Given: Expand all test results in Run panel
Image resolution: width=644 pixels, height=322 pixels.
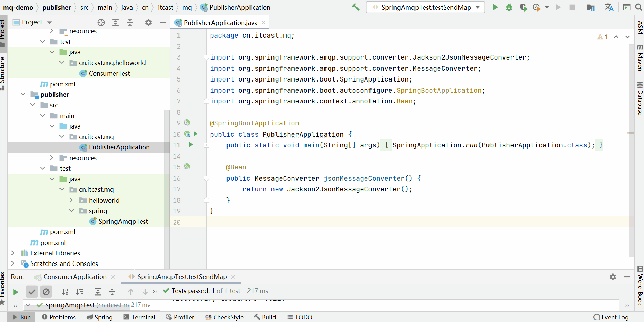Looking at the screenshot, I should (x=98, y=292).
